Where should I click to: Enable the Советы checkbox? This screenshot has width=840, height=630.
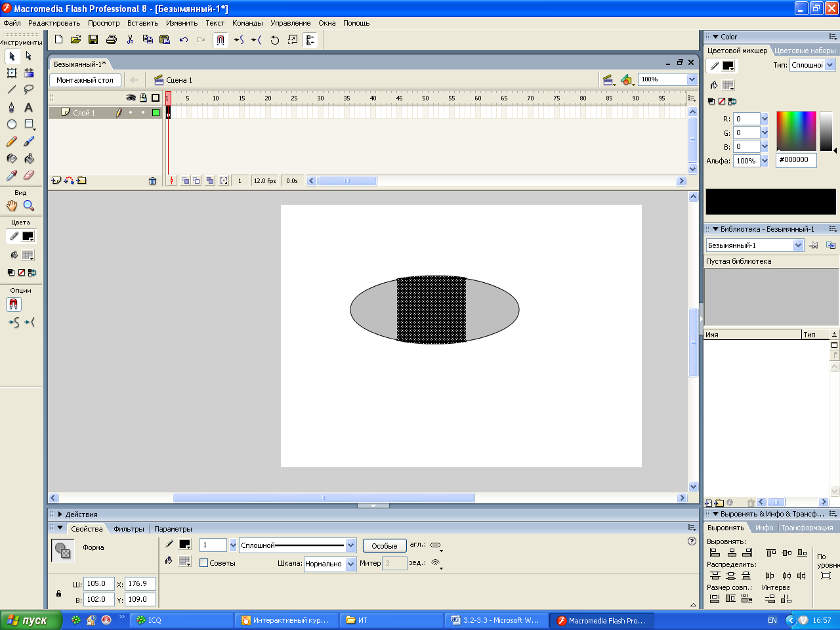[x=204, y=563]
